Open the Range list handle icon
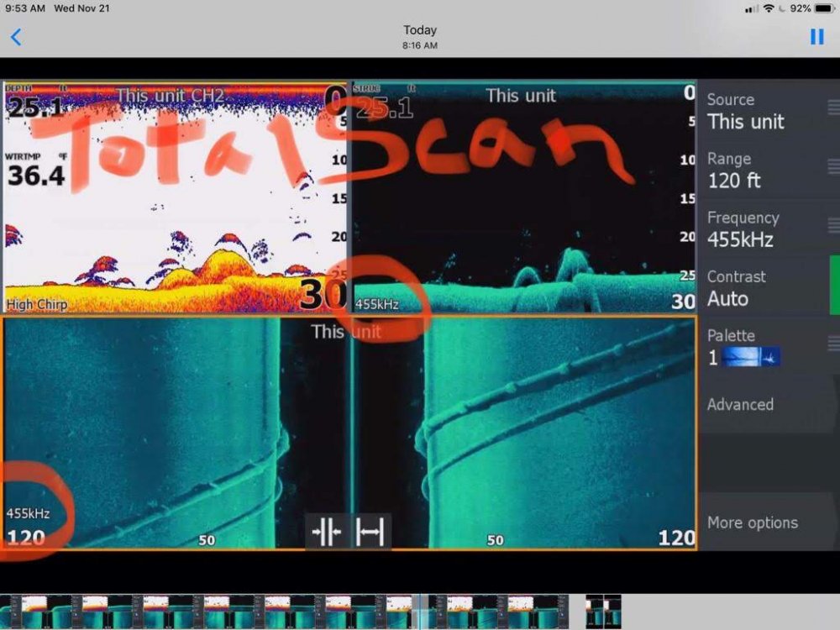The height and width of the screenshot is (630, 840). point(832,166)
